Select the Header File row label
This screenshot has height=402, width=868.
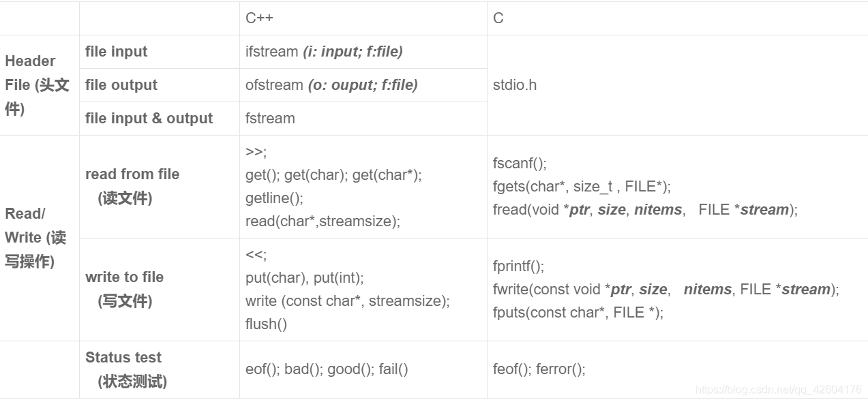[x=38, y=85]
